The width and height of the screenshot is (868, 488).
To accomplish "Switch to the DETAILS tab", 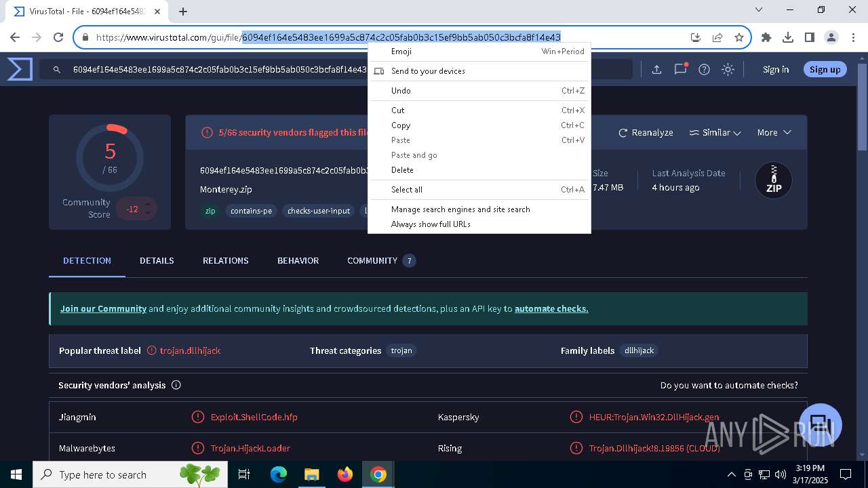I will (x=157, y=260).
